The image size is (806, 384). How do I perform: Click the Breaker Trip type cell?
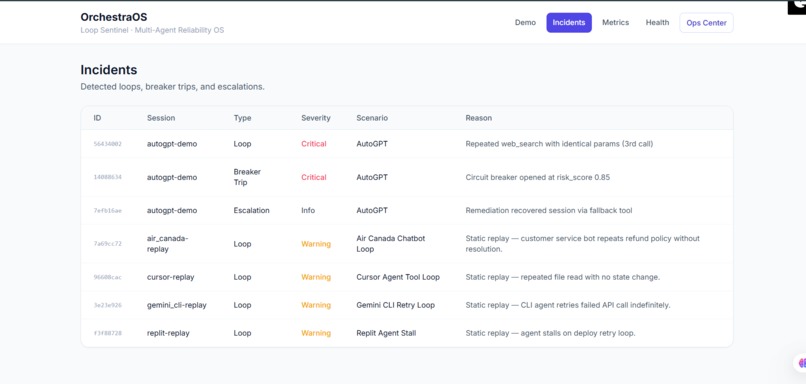pos(247,177)
